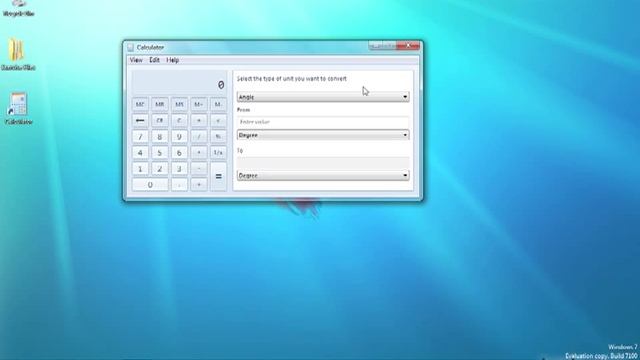
Task: Click digit 9 on the keypad
Action: coord(179,137)
